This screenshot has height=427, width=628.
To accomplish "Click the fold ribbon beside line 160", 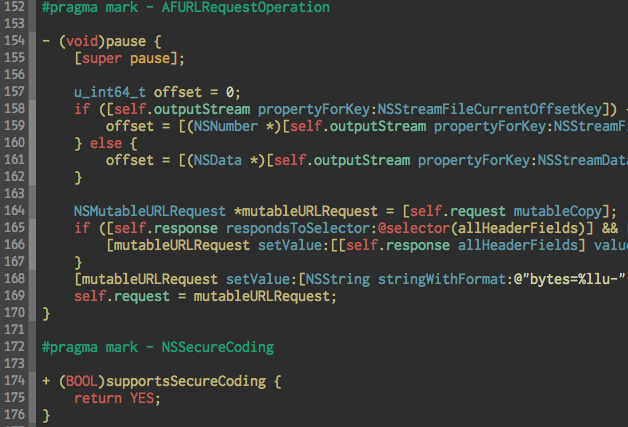I will coord(32,143).
